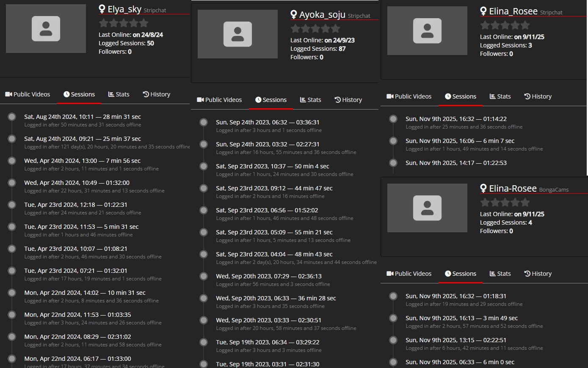This screenshot has width=588, height=368.
Task: Click the timeline dot for Sun, Nov 9th 2025, 13:15
Action: pos(393,340)
